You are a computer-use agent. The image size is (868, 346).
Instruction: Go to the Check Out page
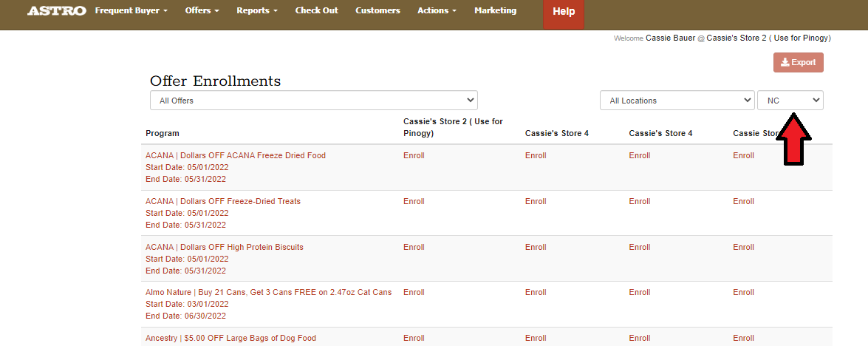click(x=316, y=11)
